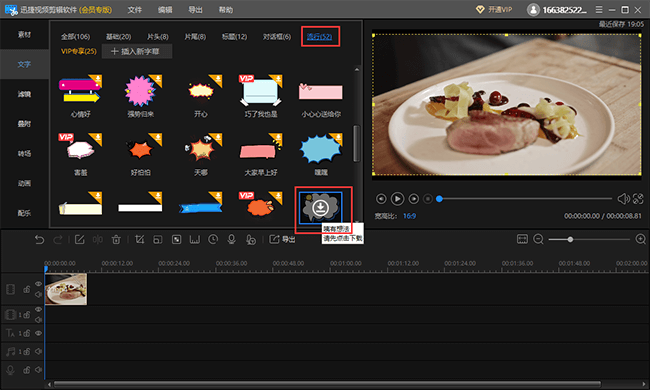Select the 片头(8) category tab

tap(158, 36)
